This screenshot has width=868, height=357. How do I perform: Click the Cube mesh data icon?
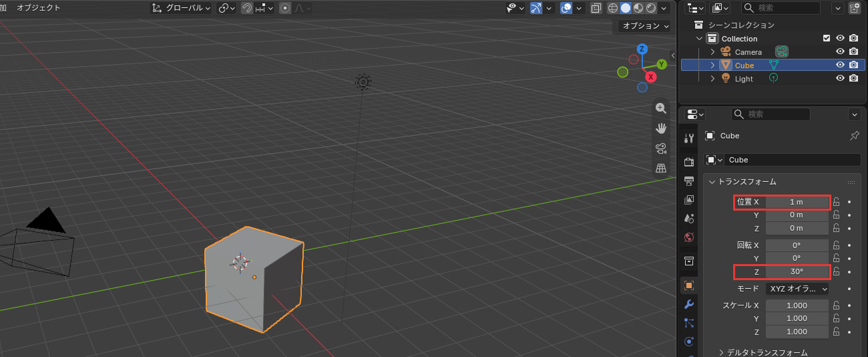click(x=774, y=65)
